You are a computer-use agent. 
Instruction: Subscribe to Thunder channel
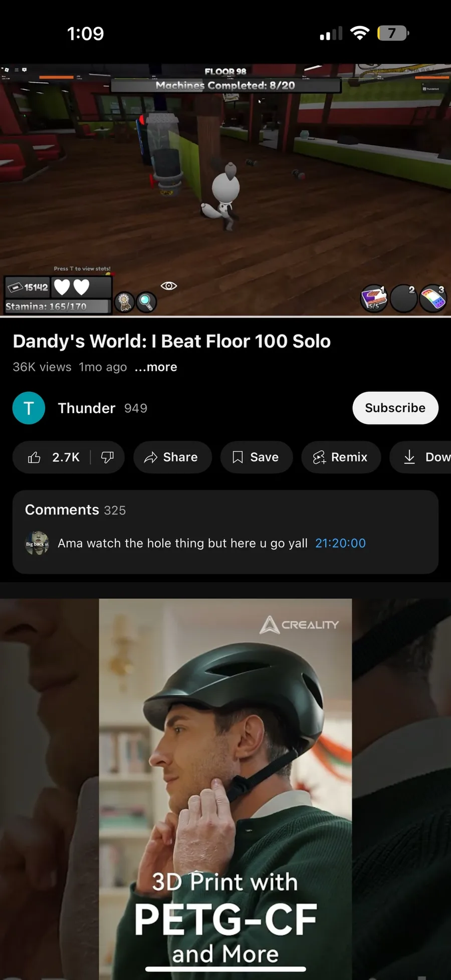click(x=395, y=408)
